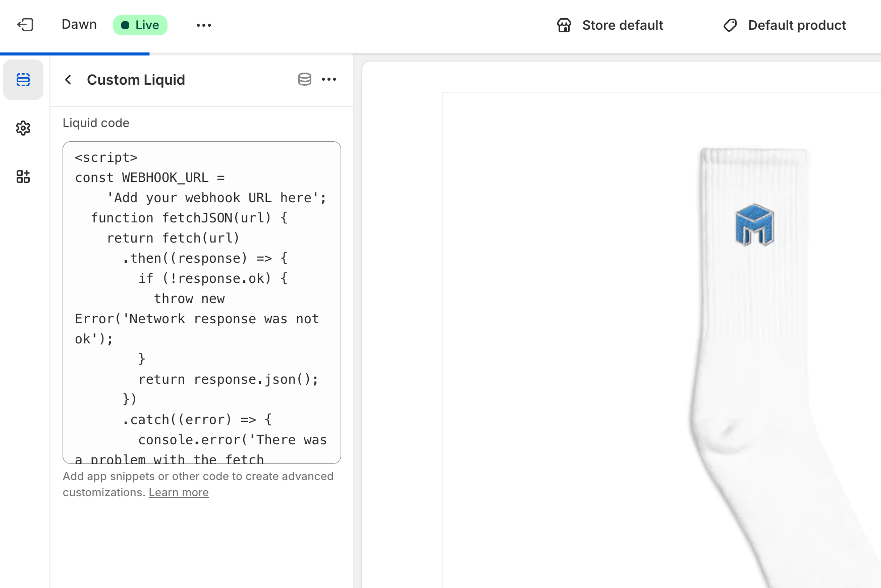The image size is (881, 588).
Task: Click the blue progress bar at the top
Action: click(75, 52)
